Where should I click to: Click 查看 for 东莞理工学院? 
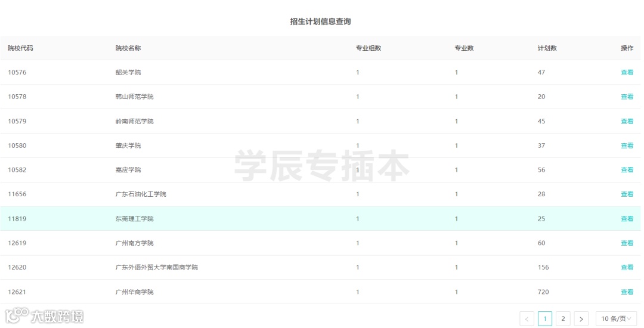[627, 218]
